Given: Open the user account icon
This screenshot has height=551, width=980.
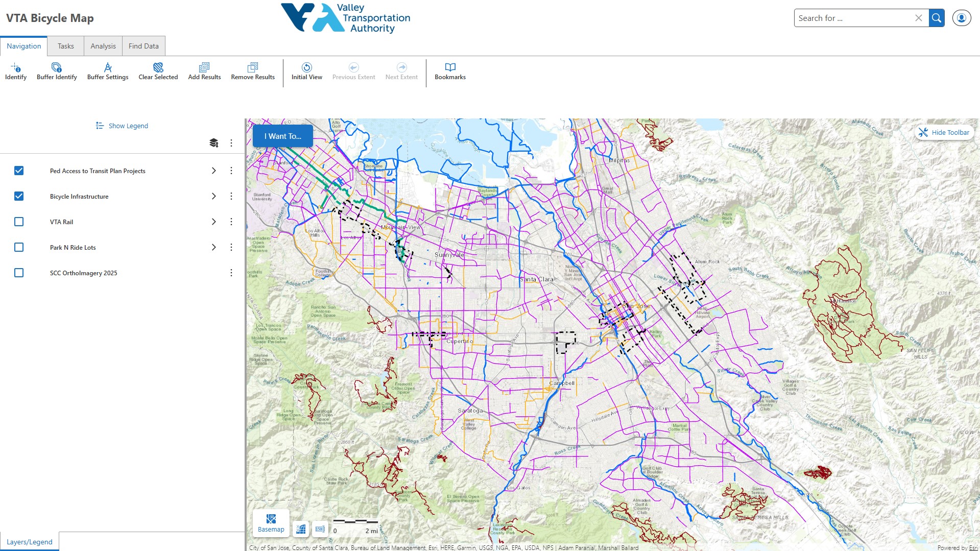Looking at the screenshot, I should click(x=962, y=18).
